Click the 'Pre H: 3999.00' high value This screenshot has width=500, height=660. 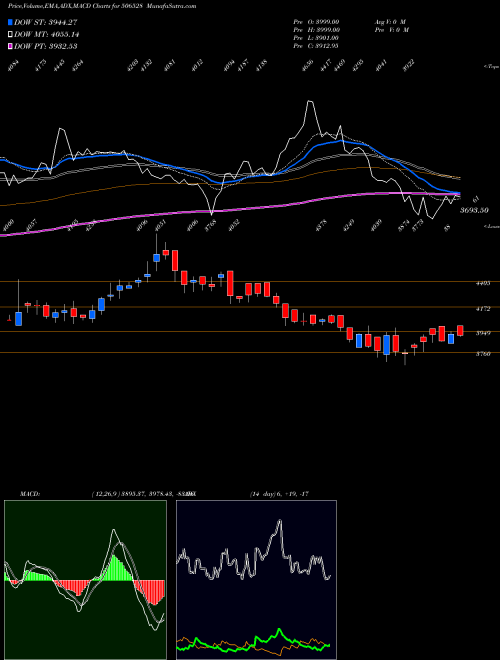coord(316,29)
